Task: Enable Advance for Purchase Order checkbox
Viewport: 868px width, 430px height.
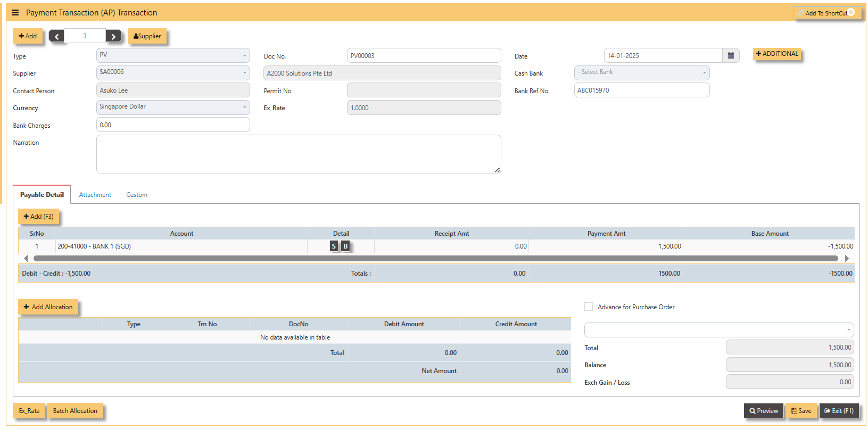Action: click(x=589, y=307)
